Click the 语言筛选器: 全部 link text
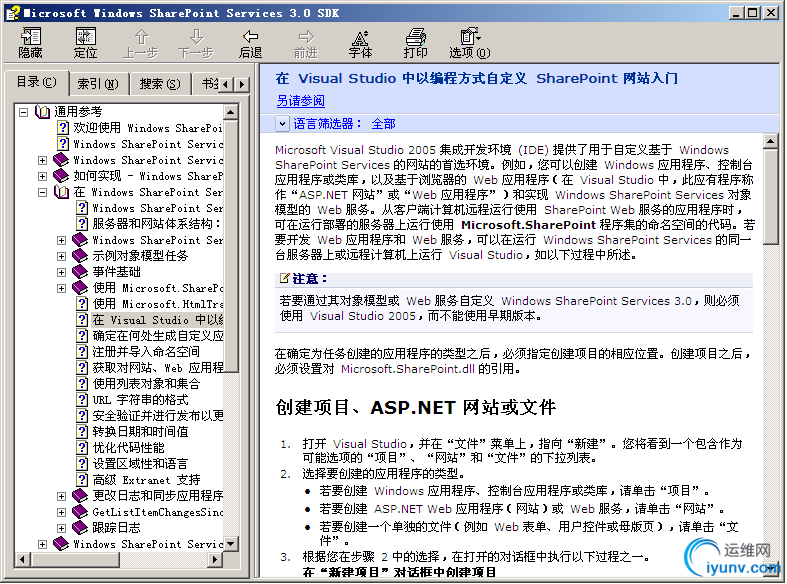787x584 pixels. (344, 124)
